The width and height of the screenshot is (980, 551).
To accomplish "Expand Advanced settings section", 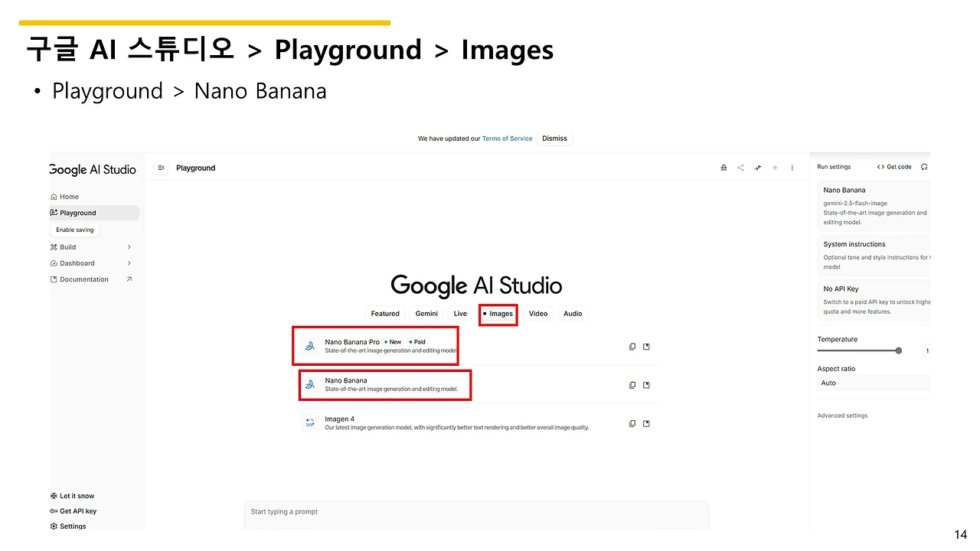I will point(842,416).
